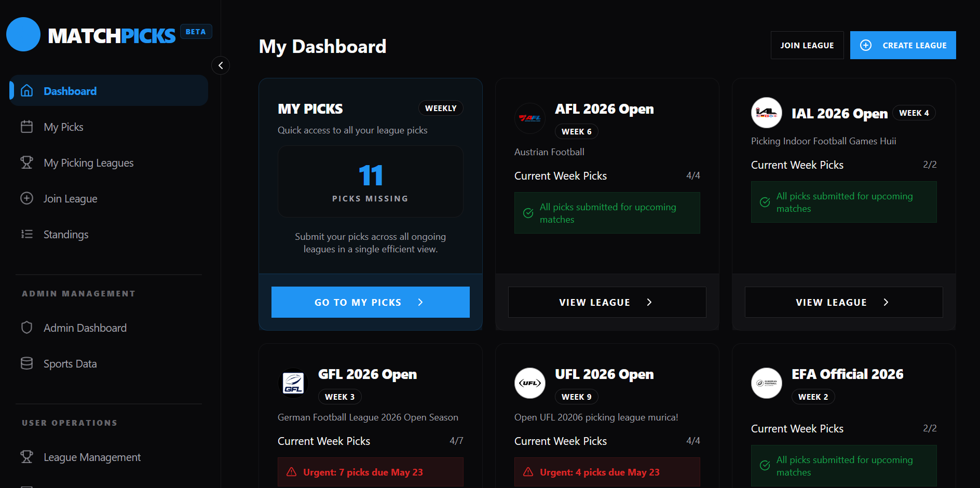The image size is (980, 488).
Task: Click the AFL 2026 Open title
Action: 604,109
